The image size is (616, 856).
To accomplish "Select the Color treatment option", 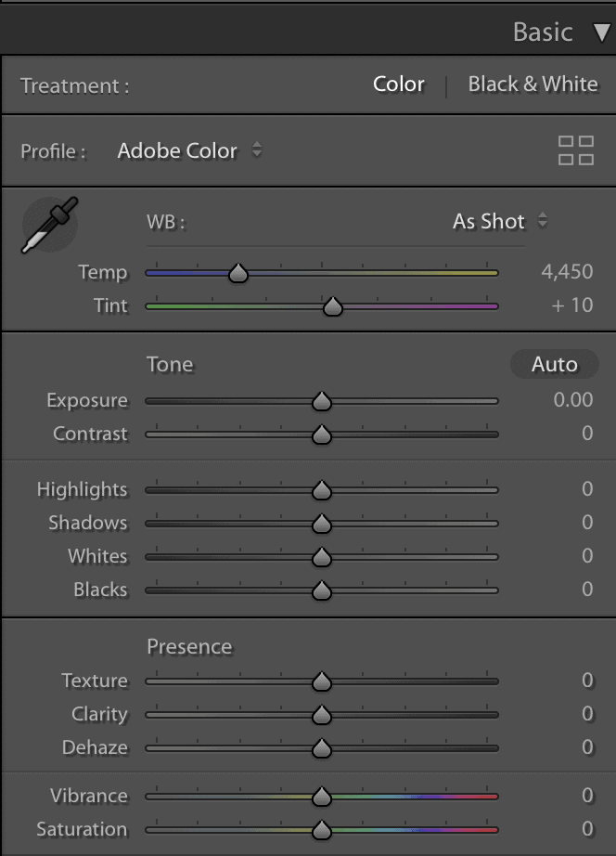I will point(398,84).
